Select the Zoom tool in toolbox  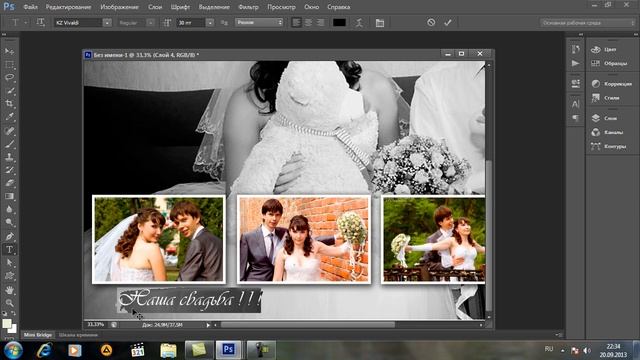(x=9, y=303)
